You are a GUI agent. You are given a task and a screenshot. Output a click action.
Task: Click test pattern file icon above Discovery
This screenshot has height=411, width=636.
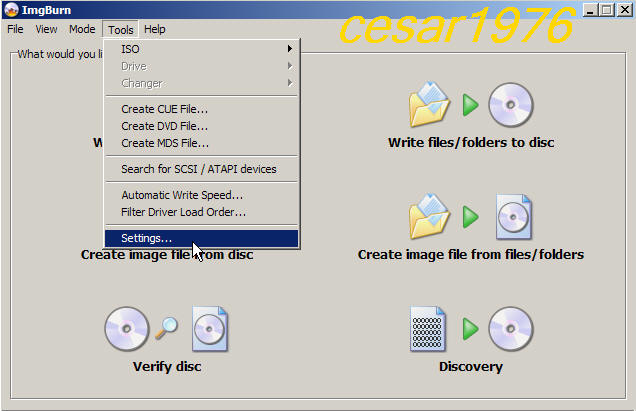[428, 329]
